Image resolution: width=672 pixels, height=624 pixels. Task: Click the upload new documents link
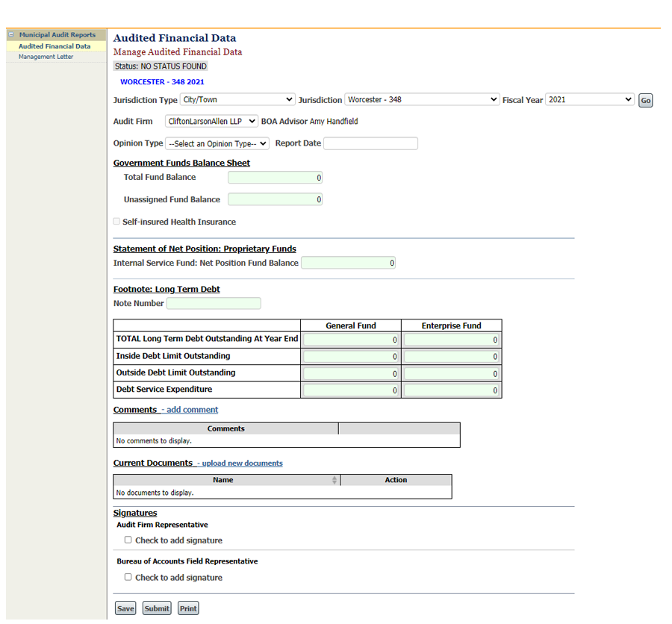click(x=242, y=464)
